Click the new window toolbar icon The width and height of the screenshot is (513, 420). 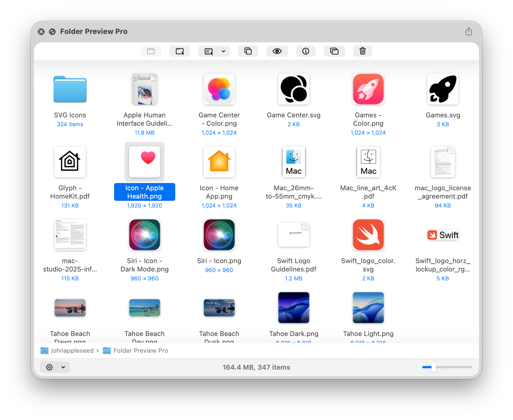[x=334, y=51]
